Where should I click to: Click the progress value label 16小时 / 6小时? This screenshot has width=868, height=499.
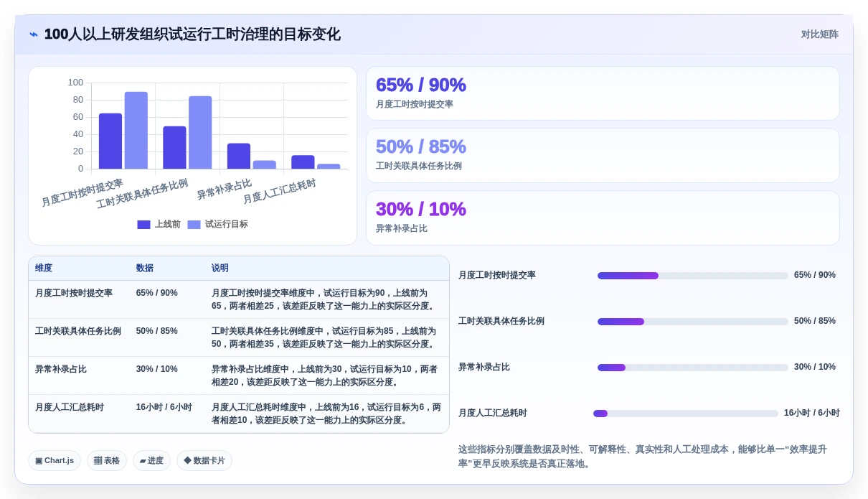[811, 413]
